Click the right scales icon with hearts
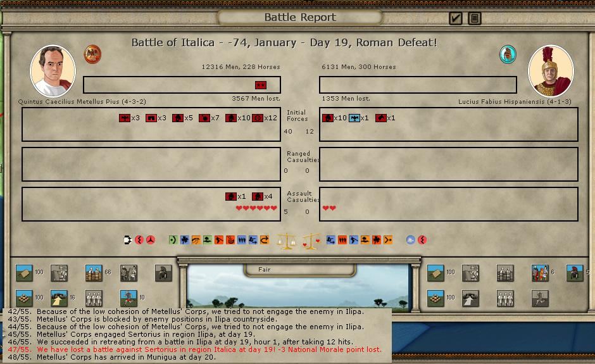The height and width of the screenshot is (364, 595). pyautogui.click(x=311, y=241)
